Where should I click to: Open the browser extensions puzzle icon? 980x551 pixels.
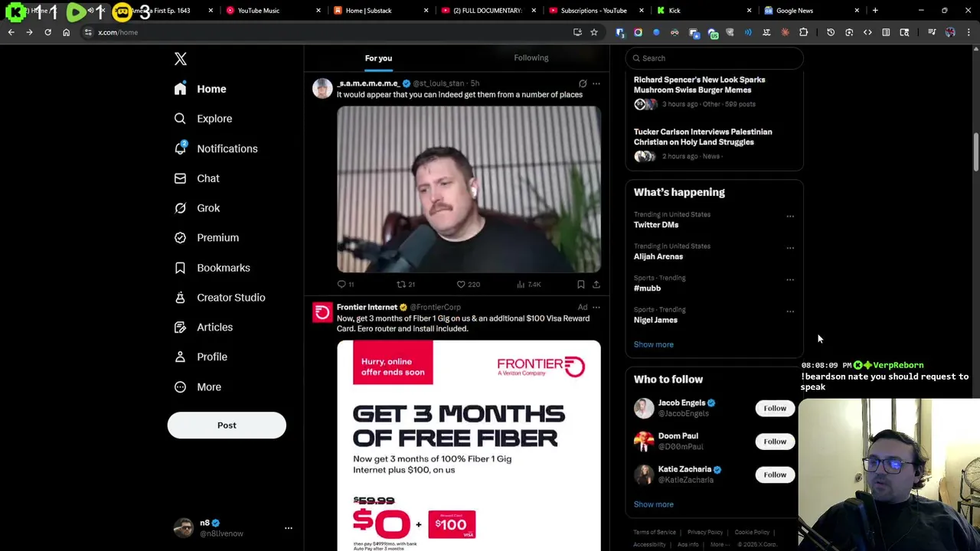[803, 32]
